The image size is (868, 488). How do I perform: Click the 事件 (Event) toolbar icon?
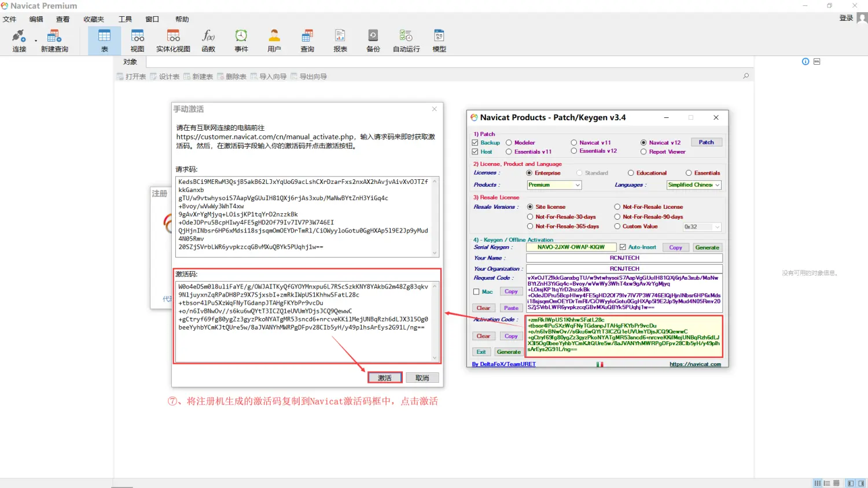coord(241,40)
